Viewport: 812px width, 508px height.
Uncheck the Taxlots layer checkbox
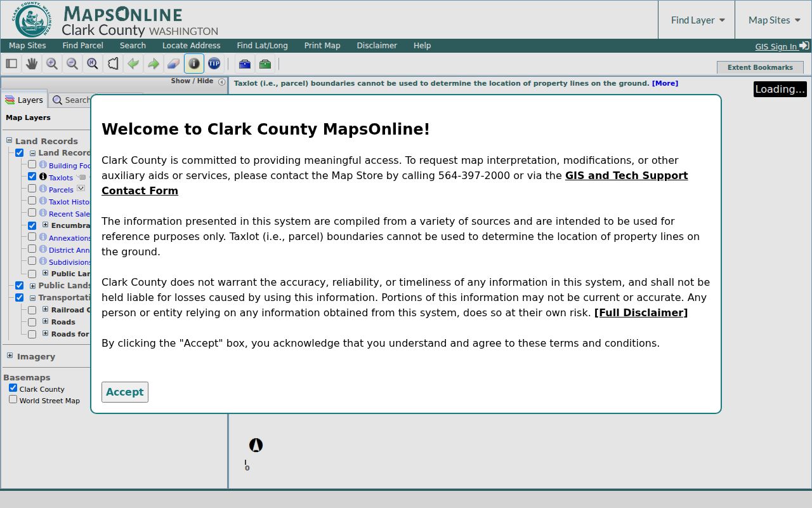tap(32, 177)
